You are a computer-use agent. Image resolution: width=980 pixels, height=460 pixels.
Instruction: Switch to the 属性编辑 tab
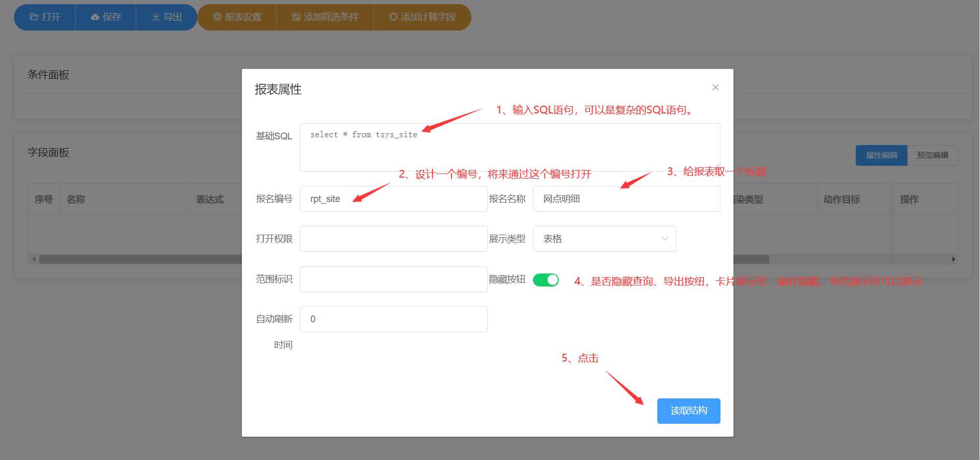(x=882, y=155)
